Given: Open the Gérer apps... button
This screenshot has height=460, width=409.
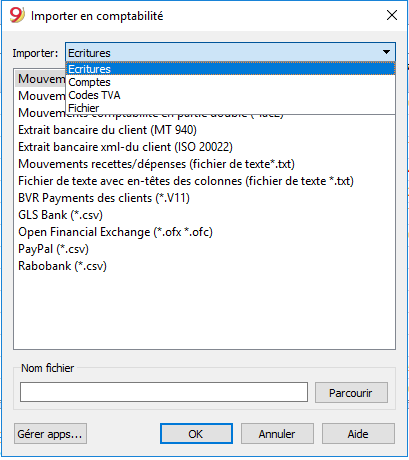Looking at the screenshot, I should click(x=50, y=433).
